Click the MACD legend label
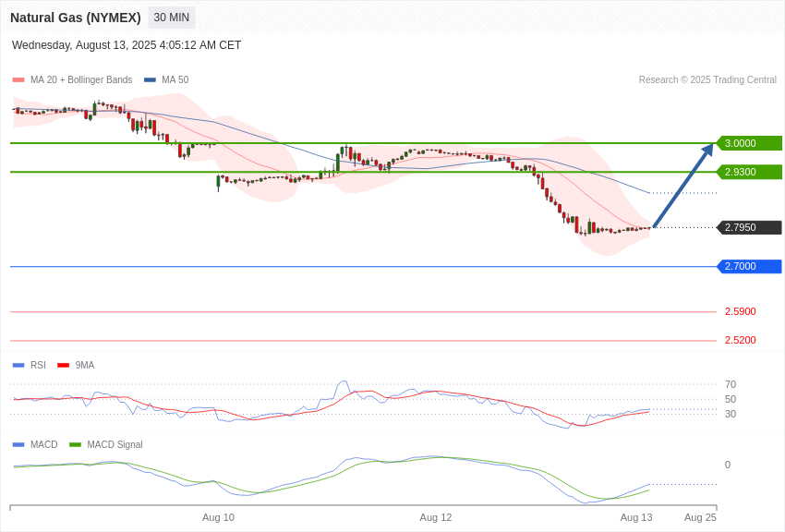The height and width of the screenshot is (532, 785). click(x=44, y=444)
